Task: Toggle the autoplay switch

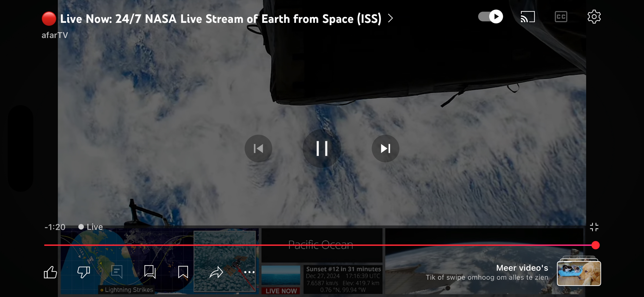Action: pos(490,17)
